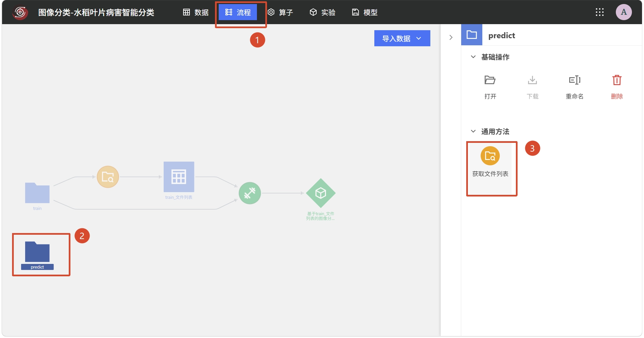Click the project title 图像分类-水稻叶片病害智能分类
This screenshot has width=644, height=338.
tap(96, 12)
